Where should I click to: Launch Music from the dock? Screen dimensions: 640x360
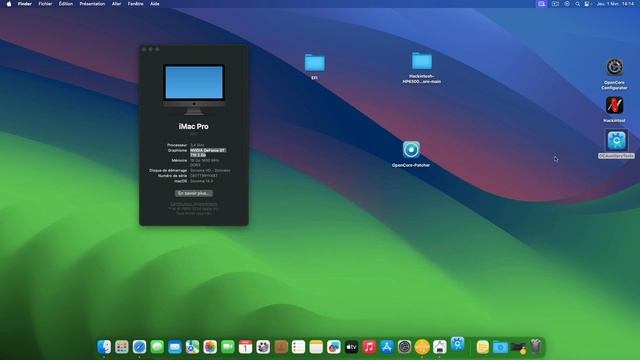[x=369, y=347]
